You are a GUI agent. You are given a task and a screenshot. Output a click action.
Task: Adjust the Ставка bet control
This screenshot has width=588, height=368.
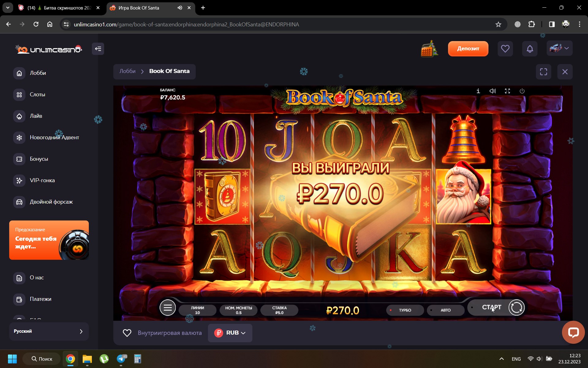click(279, 310)
